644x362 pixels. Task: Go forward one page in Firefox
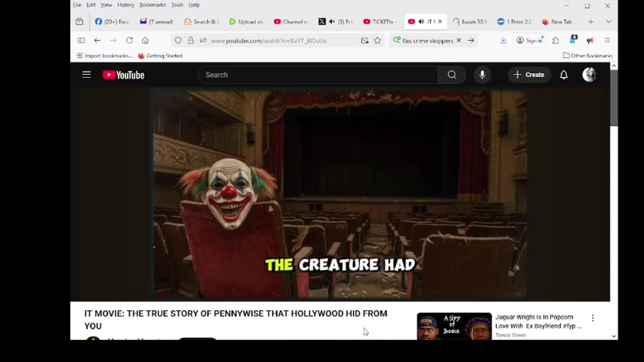point(113,40)
